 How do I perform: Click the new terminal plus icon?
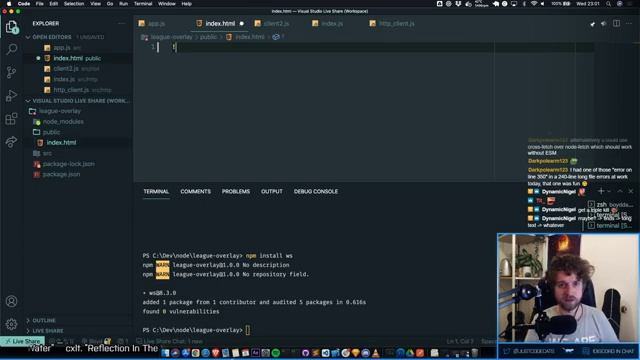tap(601, 191)
